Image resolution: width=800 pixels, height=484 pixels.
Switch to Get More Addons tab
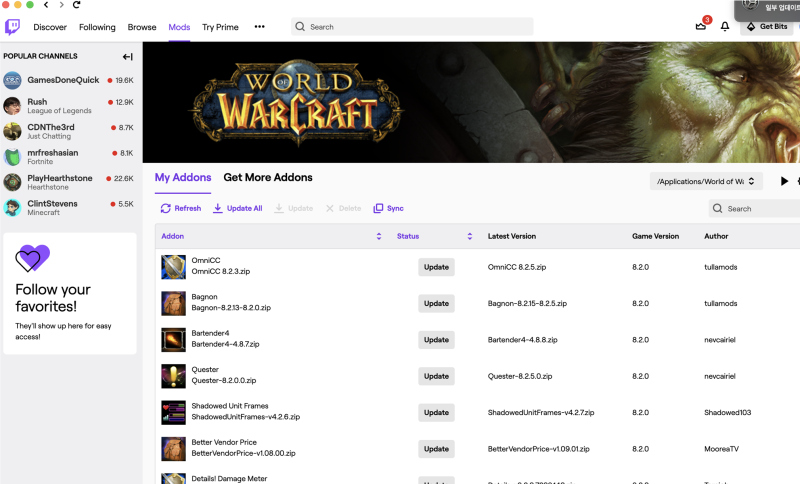268,177
